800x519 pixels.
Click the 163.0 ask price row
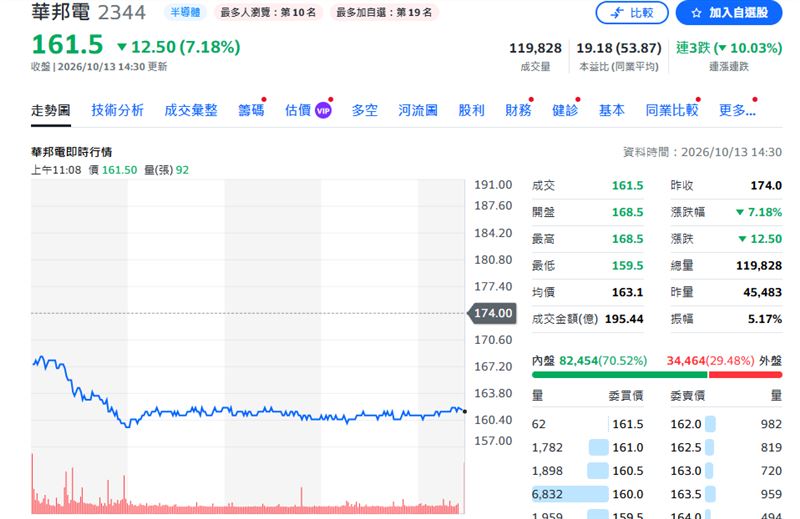[726, 471]
